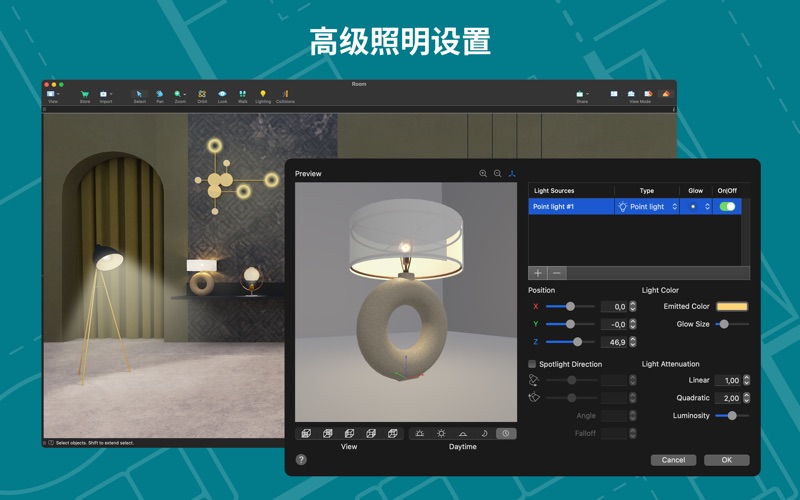
Task: Open the help question mark button
Action: coord(301,459)
